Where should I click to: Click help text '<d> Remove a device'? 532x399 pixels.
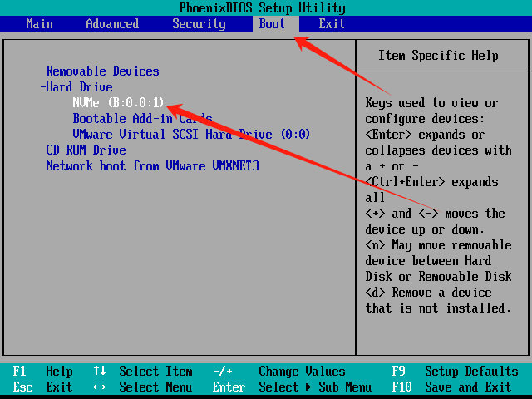(x=428, y=292)
